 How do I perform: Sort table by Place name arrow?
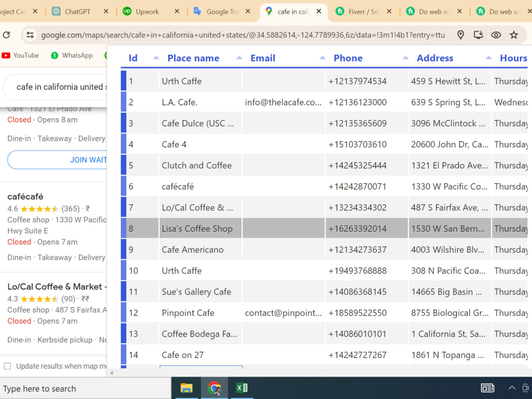239,57
